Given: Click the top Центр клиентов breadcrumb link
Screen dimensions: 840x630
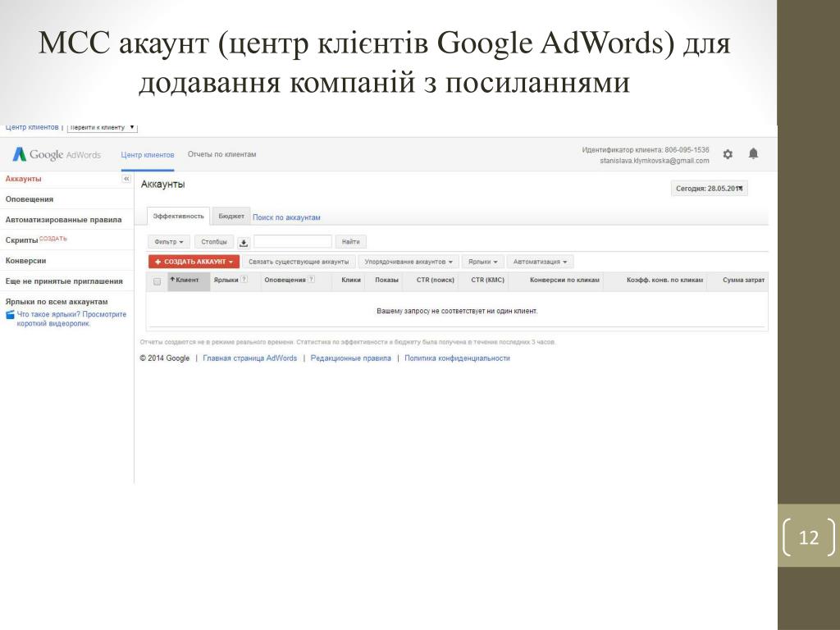Looking at the screenshot, I should (x=32, y=127).
